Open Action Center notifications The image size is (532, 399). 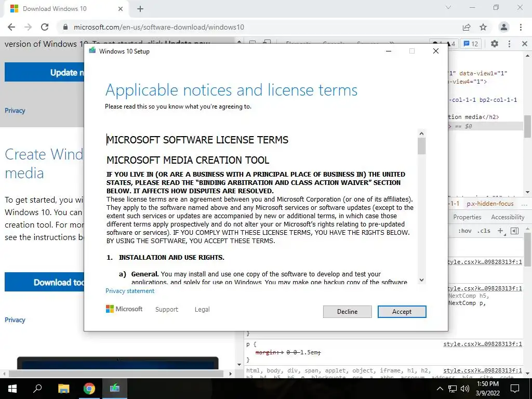coord(515,389)
